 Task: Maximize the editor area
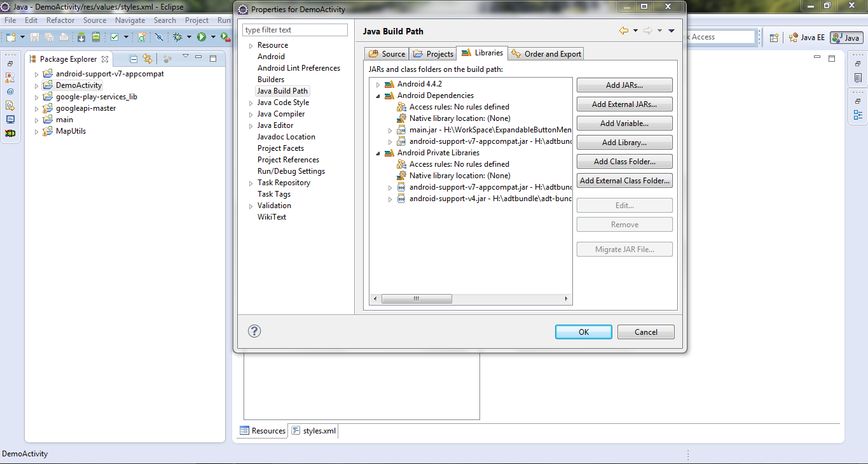click(x=832, y=58)
